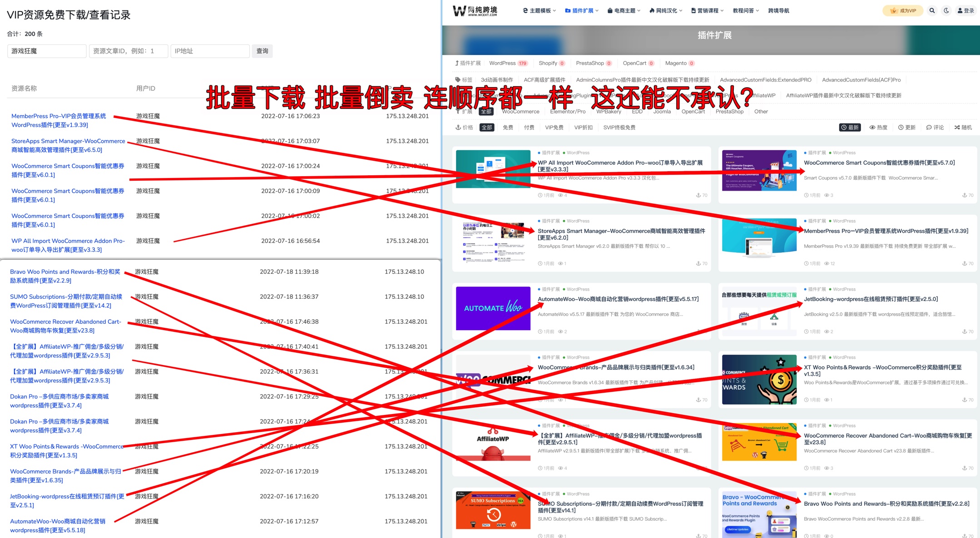Select the Magento category tab

[x=680, y=63]
